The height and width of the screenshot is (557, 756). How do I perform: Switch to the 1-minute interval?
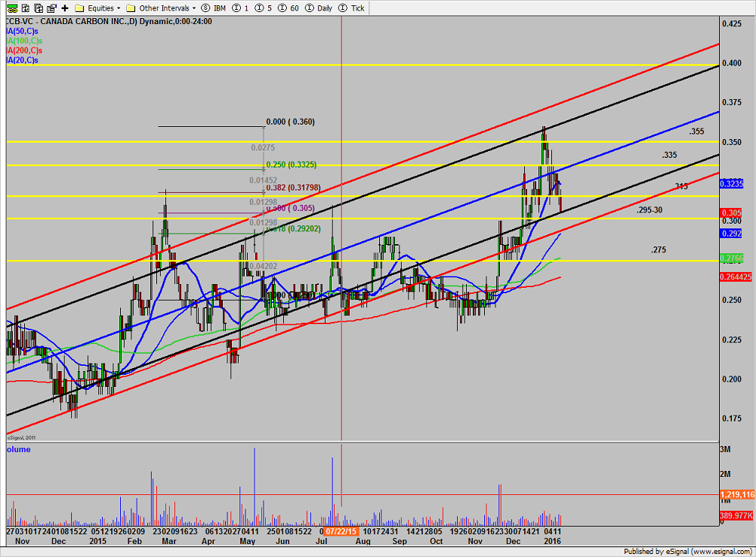[x=241, y=8]
